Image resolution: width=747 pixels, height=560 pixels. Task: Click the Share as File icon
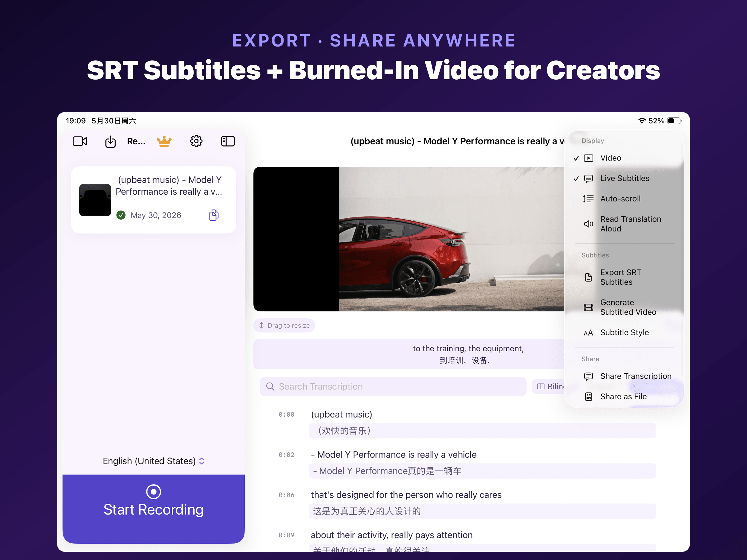click(x=589, y=396)
